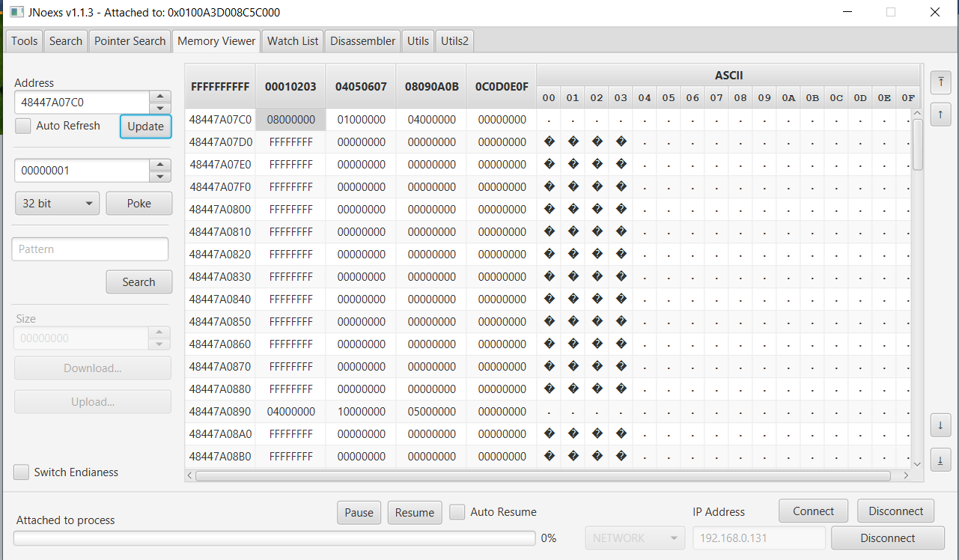Click the Address input field
The image size is (959, 560).
pos(82,103)
